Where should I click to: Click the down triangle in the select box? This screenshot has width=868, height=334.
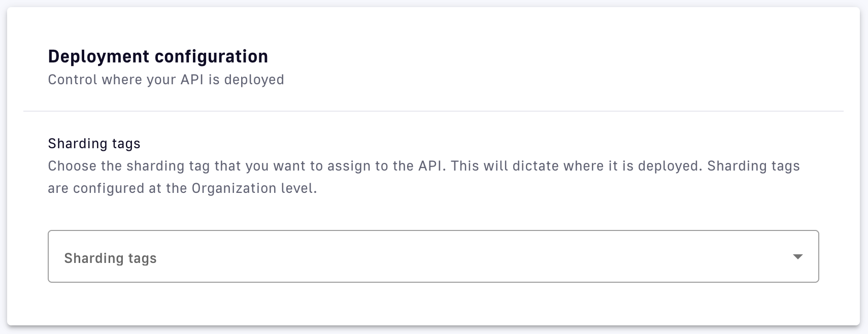(797, 257)
